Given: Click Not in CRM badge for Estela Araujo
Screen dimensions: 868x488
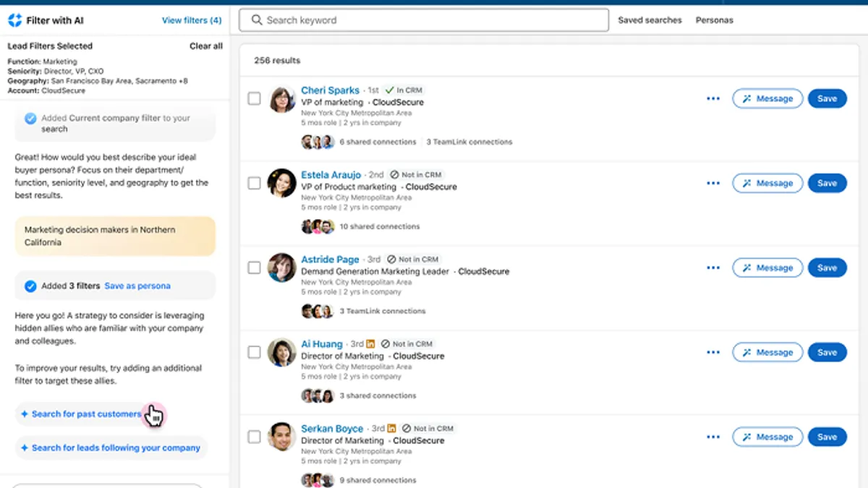Looking at the screenshot, I should pos(415,175).
